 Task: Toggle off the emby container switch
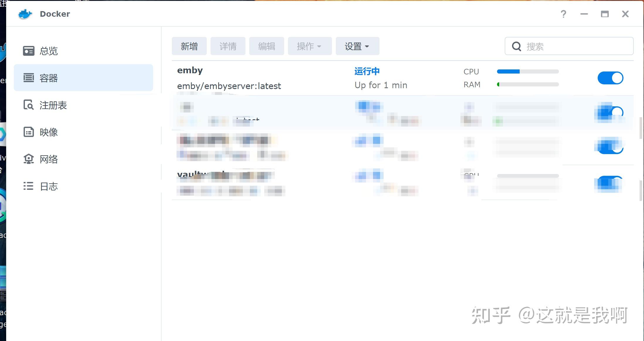click(610, 78)
